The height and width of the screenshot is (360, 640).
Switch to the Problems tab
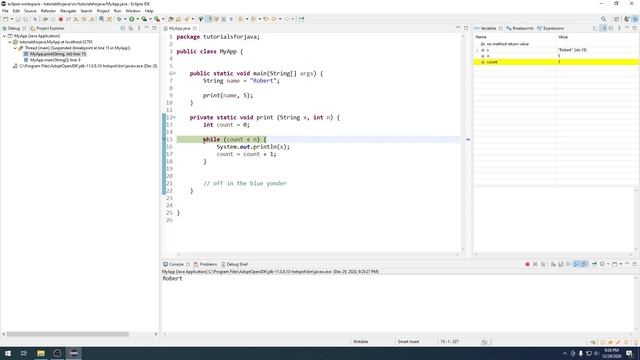click(205, 264)
